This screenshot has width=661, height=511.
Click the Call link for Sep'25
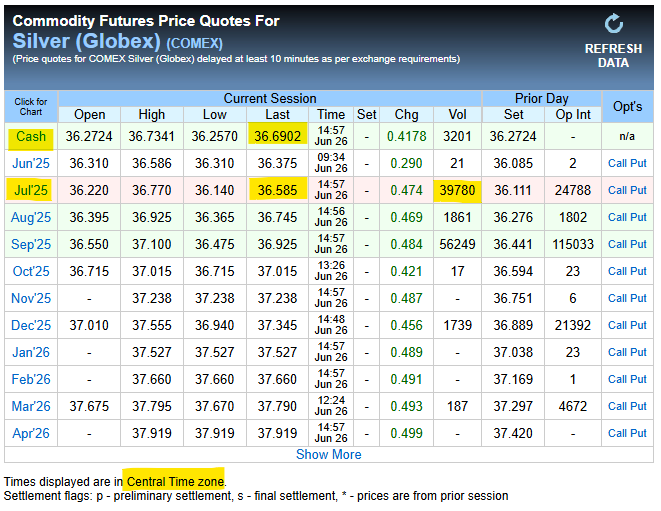(x=617, y=244)
